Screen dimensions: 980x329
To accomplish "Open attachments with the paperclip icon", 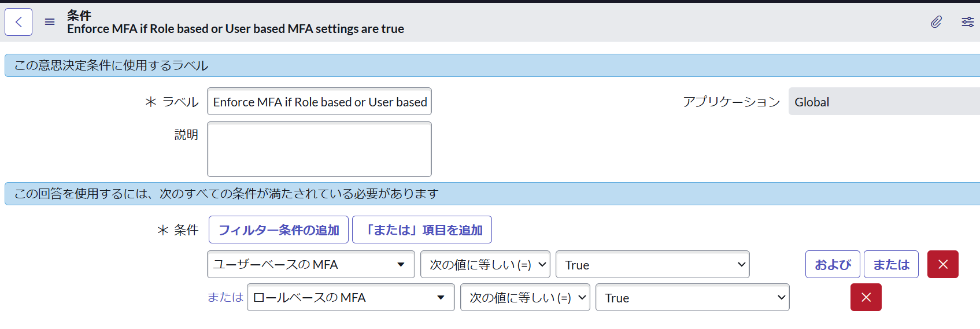I will point(937,22).
